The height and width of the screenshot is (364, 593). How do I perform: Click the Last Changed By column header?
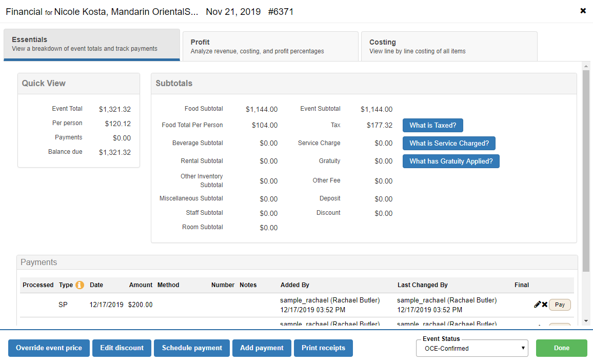tap(423, 285)
